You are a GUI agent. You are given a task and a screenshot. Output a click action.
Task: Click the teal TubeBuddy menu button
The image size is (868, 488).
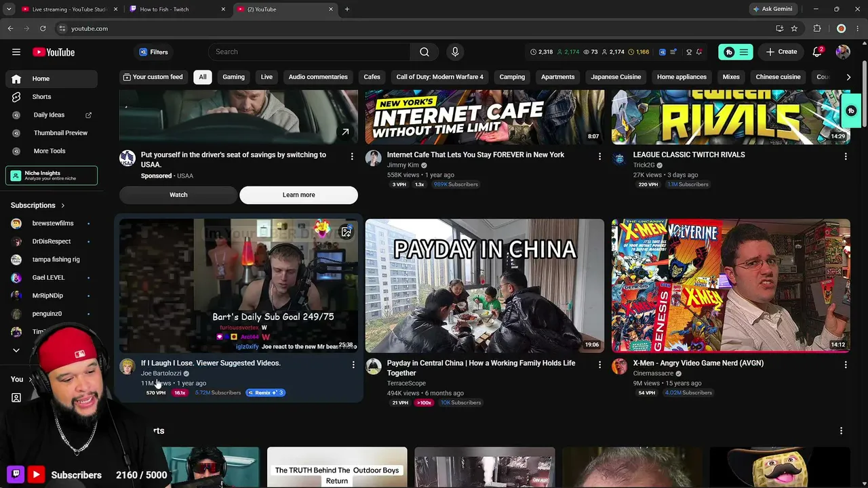click(736, 52)
